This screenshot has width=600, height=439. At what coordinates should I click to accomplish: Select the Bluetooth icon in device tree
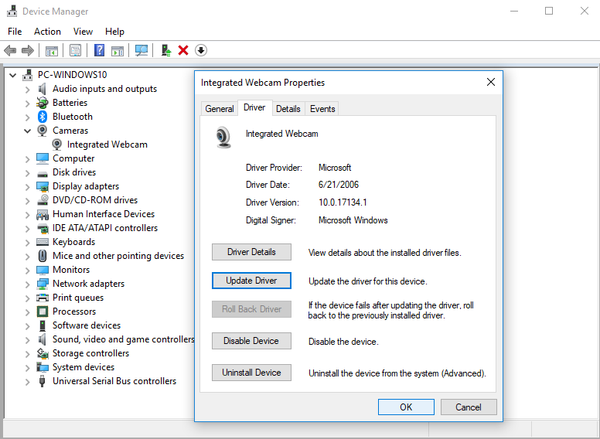click(43, 116)
